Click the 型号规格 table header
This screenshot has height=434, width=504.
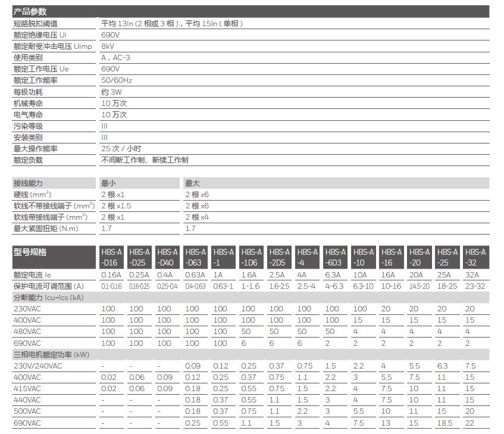[x=54, y=257]
